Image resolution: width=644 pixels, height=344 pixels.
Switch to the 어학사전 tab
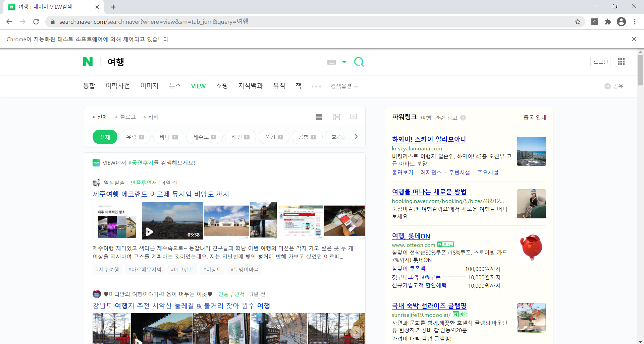[x=118, y=86]
